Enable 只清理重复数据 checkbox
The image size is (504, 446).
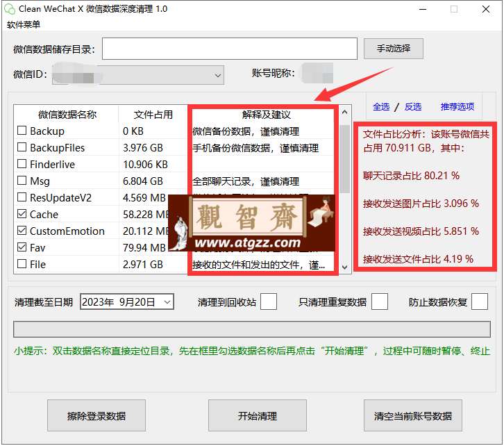380,302
